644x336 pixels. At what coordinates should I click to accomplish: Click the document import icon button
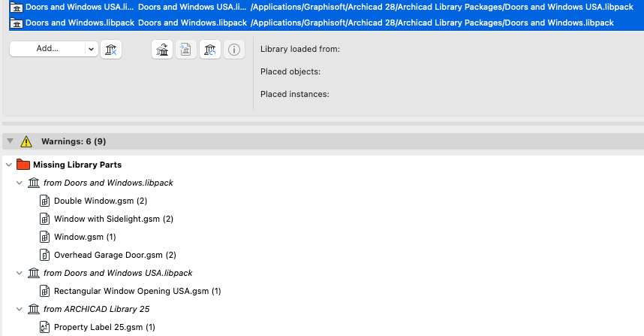[x=186, y=50]
